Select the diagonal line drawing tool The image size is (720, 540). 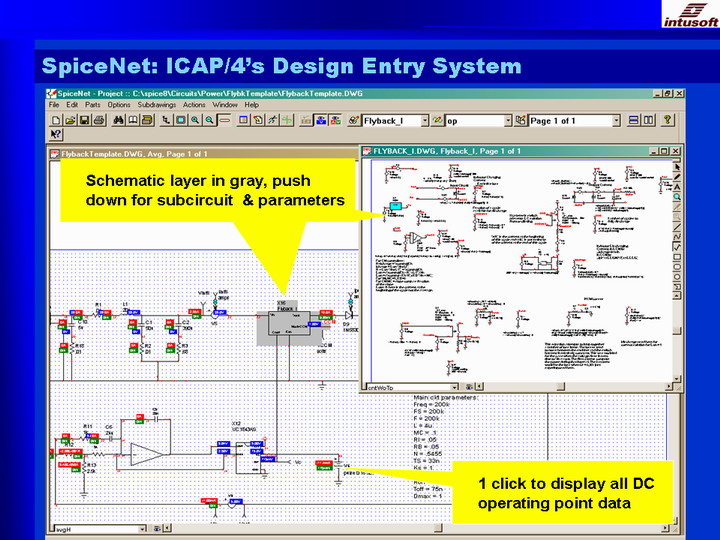(677, 227)
